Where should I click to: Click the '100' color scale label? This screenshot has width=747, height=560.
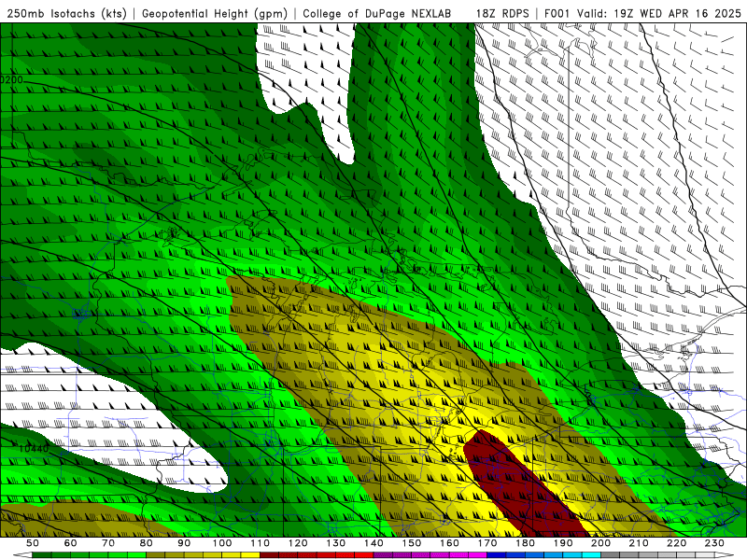(222, 543)
